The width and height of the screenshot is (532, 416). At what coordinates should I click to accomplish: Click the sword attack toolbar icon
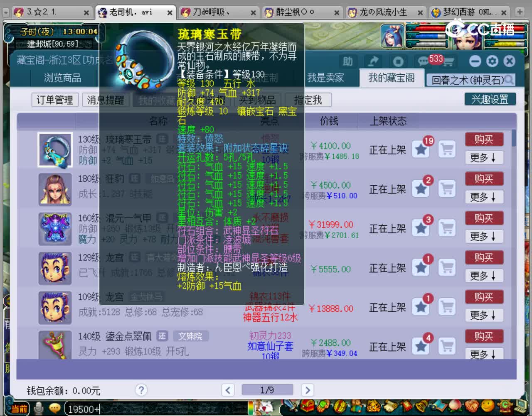point(291,406)
